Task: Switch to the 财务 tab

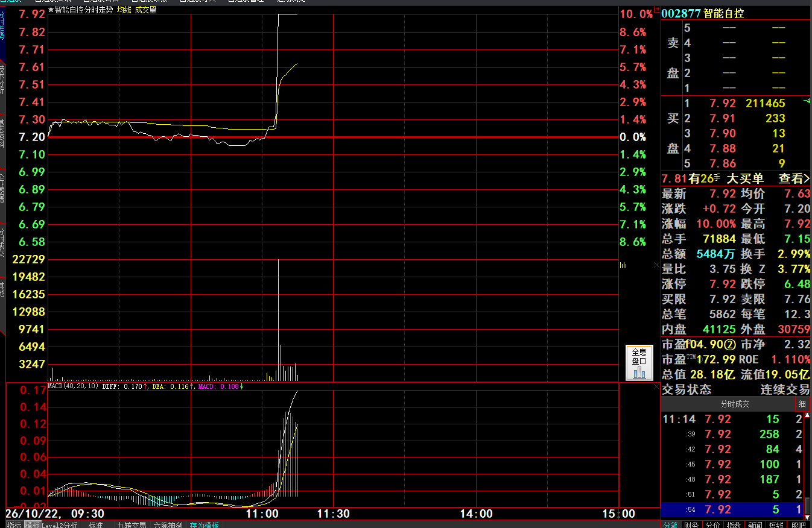Action: coord(693,524)
